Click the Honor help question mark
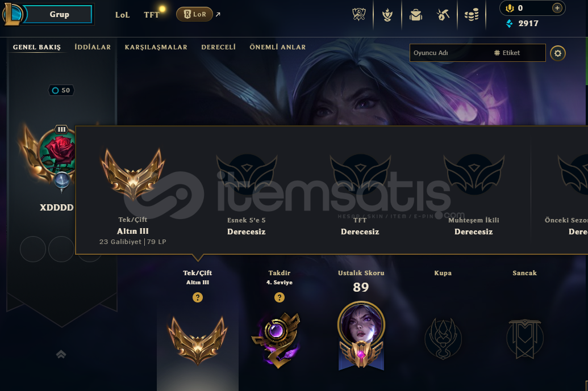588x391 pixels. click(280, 297)
